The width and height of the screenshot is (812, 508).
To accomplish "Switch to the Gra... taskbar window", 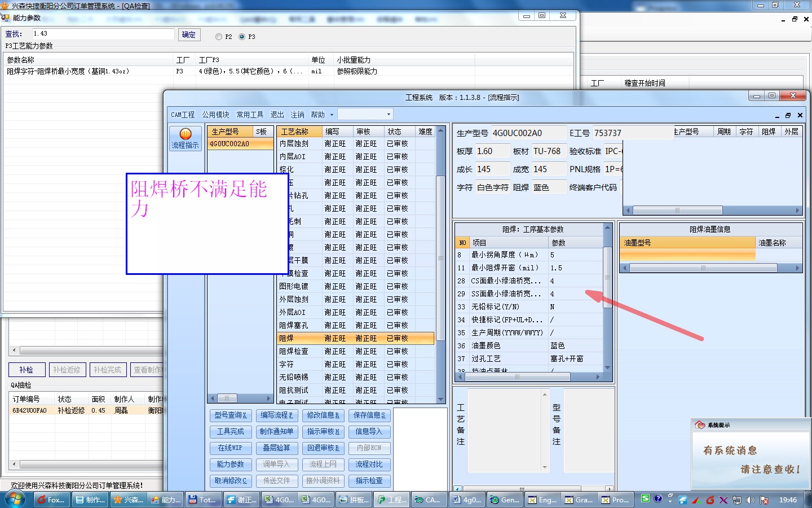I will click(x=580, y=500).
